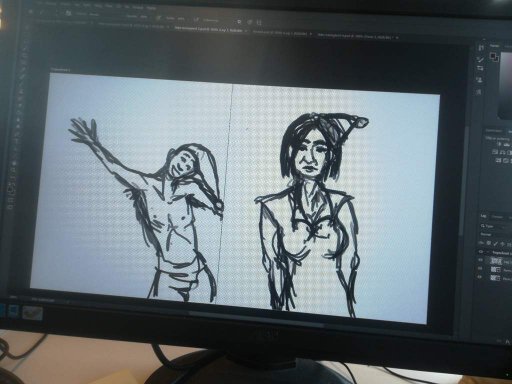Toggle visibility eye of the bottom layer row
512x384 pixels.
click(x=480, y=277)
